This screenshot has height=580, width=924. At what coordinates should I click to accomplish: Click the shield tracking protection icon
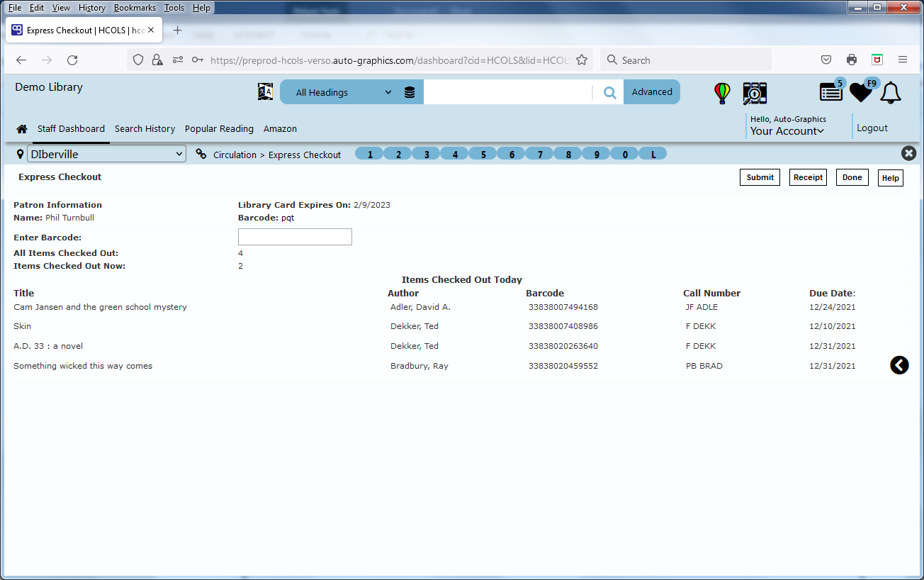click(139, 60)
